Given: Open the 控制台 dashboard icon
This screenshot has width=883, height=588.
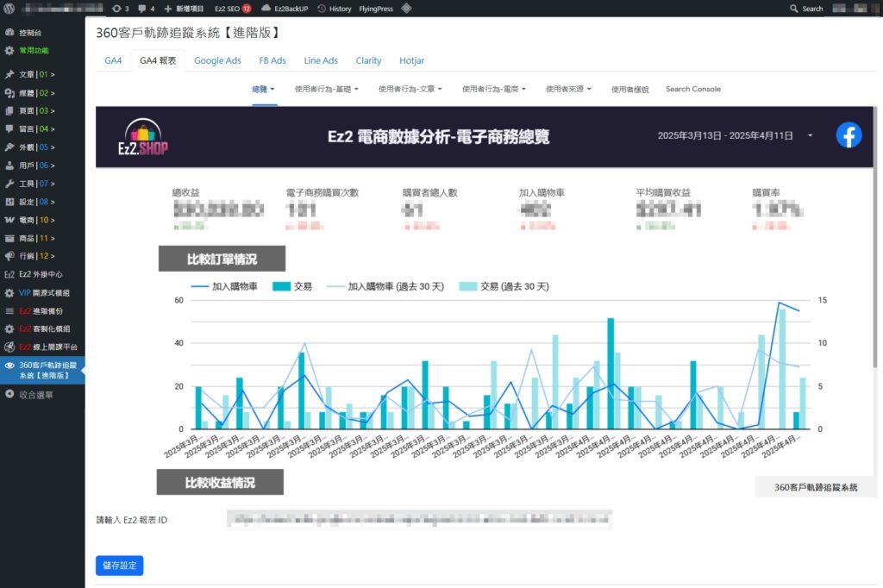Looking at the screenshot, I should (x=9, y=33).
